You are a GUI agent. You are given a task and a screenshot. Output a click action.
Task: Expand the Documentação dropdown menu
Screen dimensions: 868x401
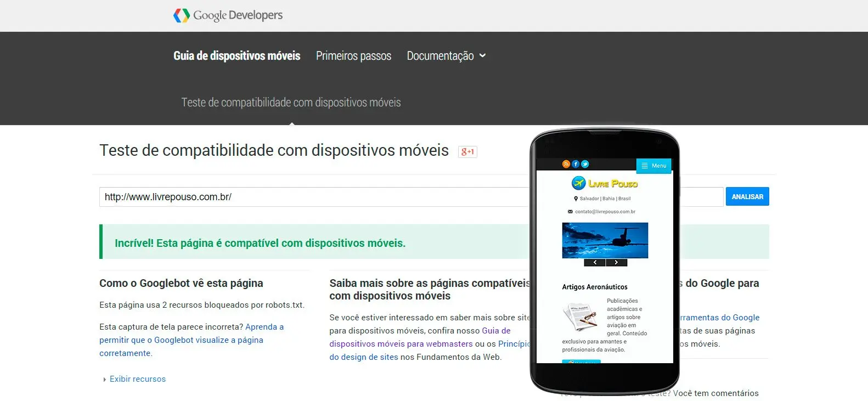(446, 56)
